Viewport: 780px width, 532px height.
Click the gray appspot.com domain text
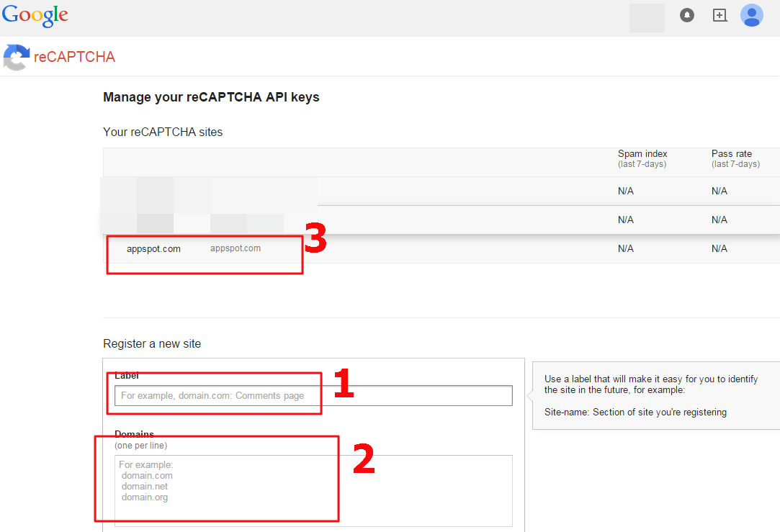point(236,248)
